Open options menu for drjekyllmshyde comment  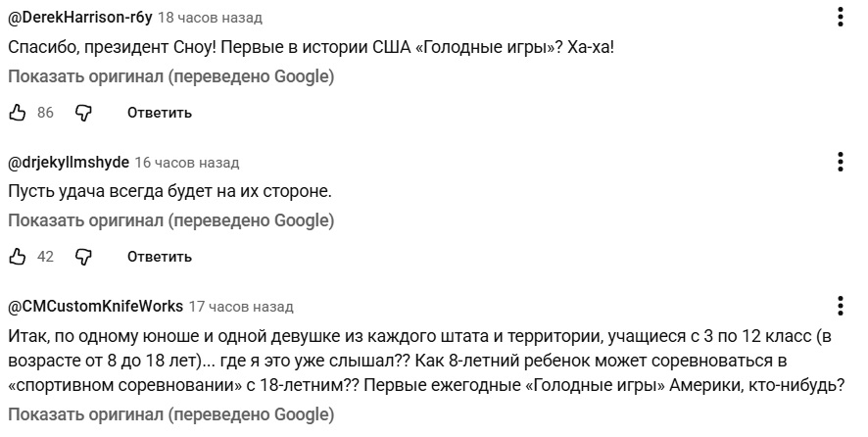coord(841,162)
